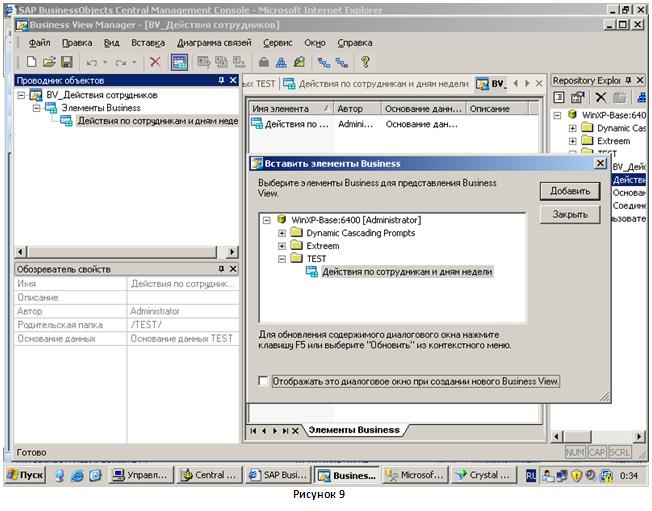Viewport: 652px width, 511px height.
Task: Open the Окно menu
Action: (x=315, y=43)
